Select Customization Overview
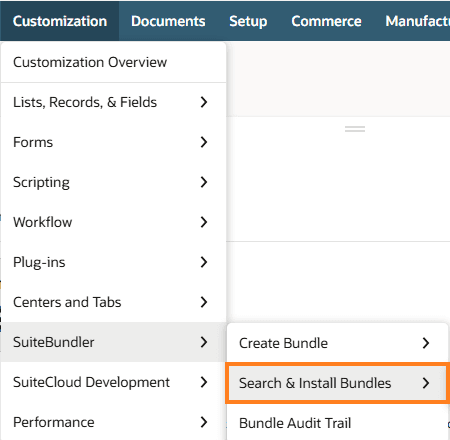The image size is (450, 440). (x=113, y=62)
